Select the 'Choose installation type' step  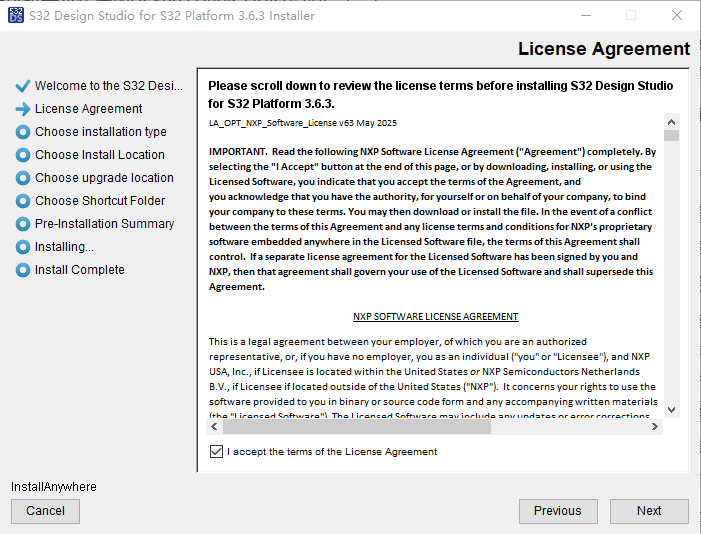point(101,132)
